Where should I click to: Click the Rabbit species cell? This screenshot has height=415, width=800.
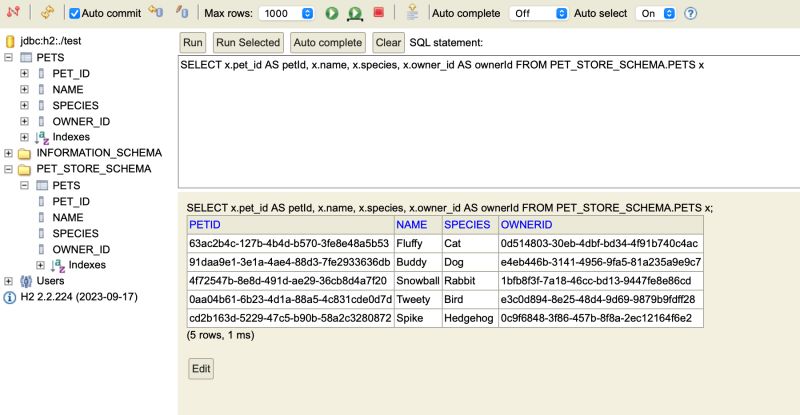pos(470,281)
